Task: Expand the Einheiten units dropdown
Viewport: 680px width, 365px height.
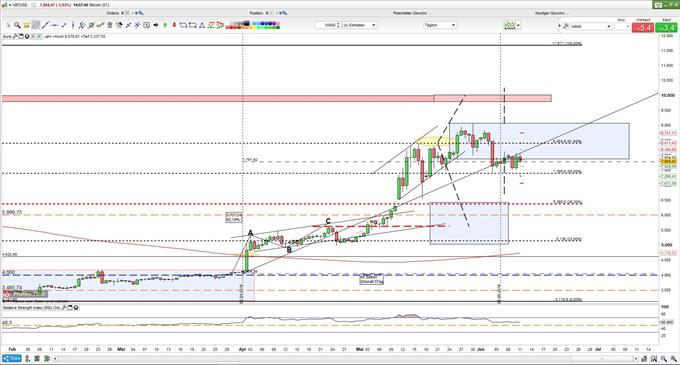Action: click(x=360, y=25)
